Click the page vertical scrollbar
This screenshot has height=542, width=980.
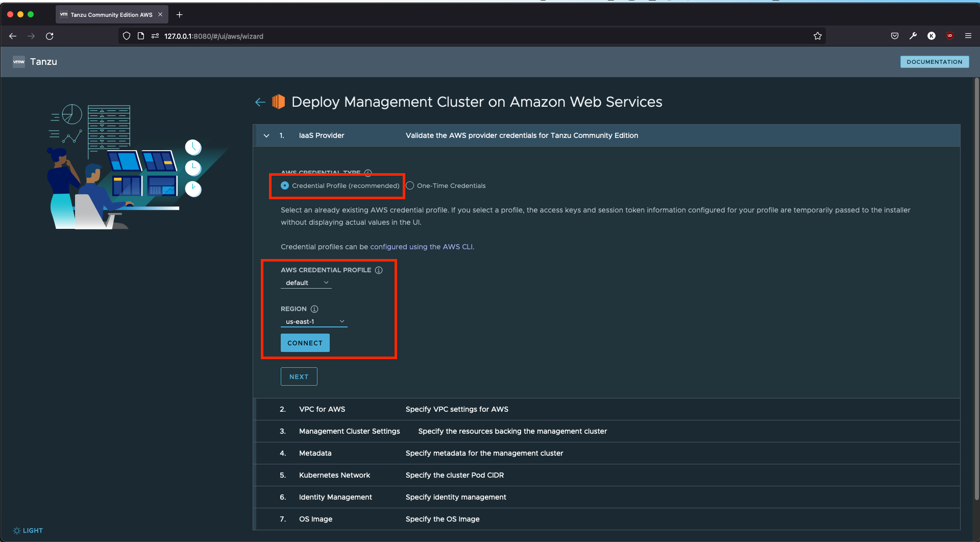(x=976, y=289)
